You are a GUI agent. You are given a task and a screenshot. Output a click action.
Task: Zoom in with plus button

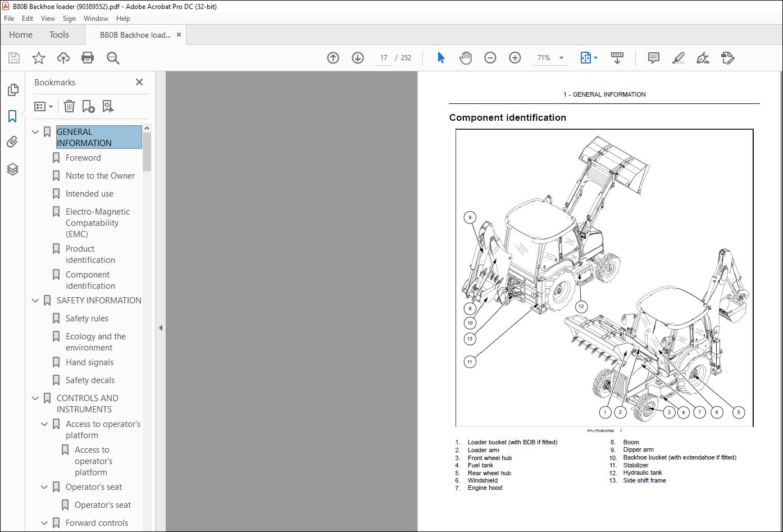tap(515, 58)
